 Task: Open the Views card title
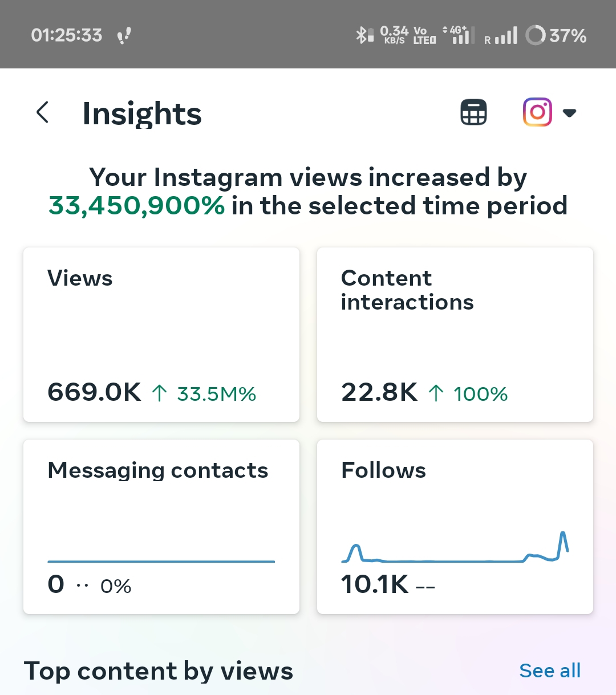(80, 278)
